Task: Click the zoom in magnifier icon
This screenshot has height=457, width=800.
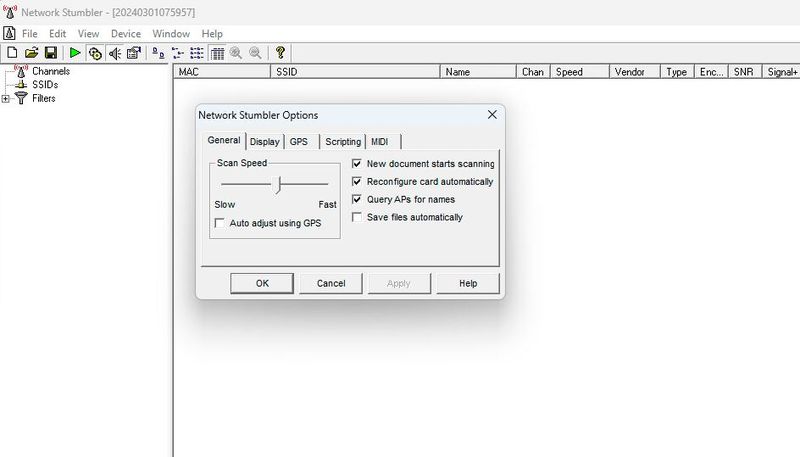Action: [x=236, y=53]
